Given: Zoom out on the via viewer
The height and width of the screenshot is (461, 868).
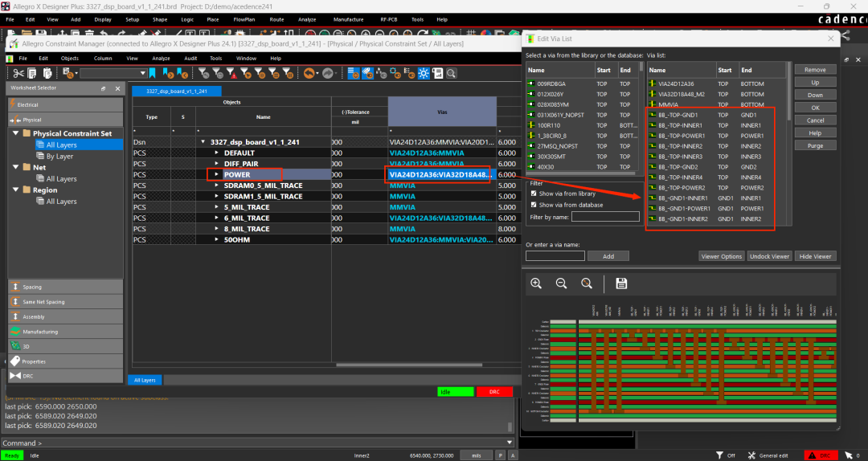Looking at the screenshot, I should (x=561, y=284).
